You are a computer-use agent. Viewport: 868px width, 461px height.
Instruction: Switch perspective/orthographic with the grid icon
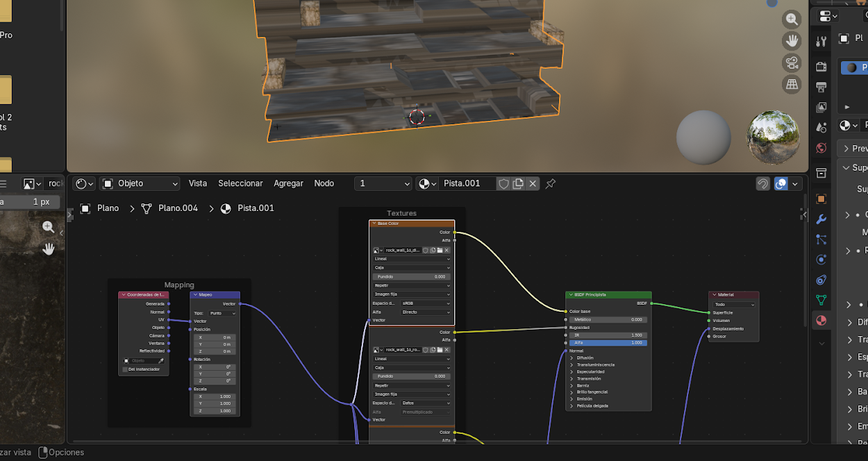[792, 85]
